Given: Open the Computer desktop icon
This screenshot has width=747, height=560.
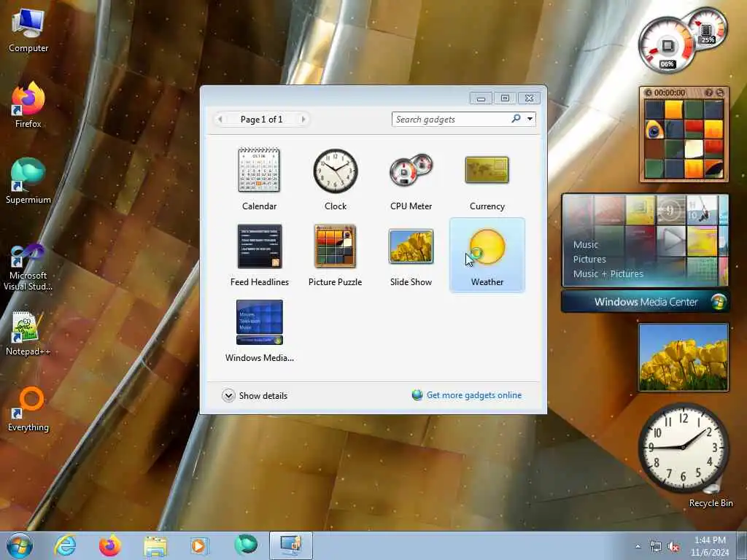Looking at the screenshot, I should (28, 30).
